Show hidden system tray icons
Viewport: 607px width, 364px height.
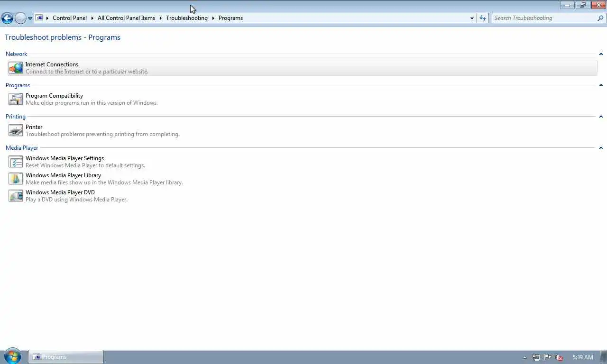524,357
